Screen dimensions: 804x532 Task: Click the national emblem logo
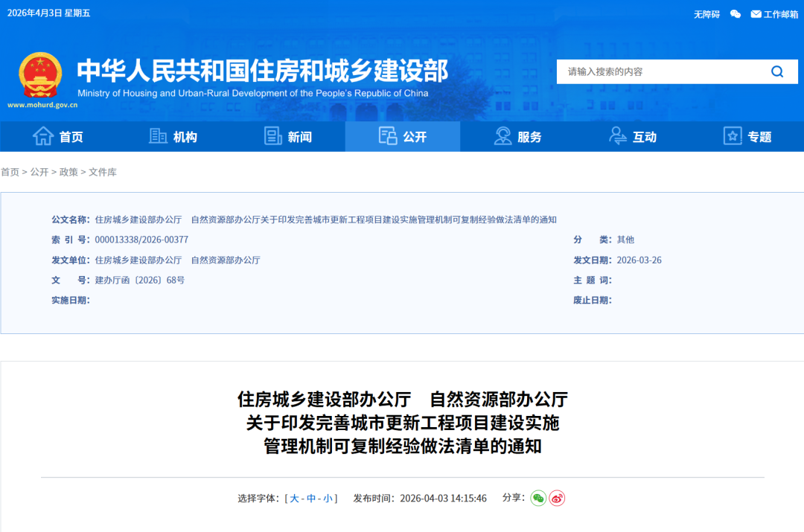pos(41,75)
